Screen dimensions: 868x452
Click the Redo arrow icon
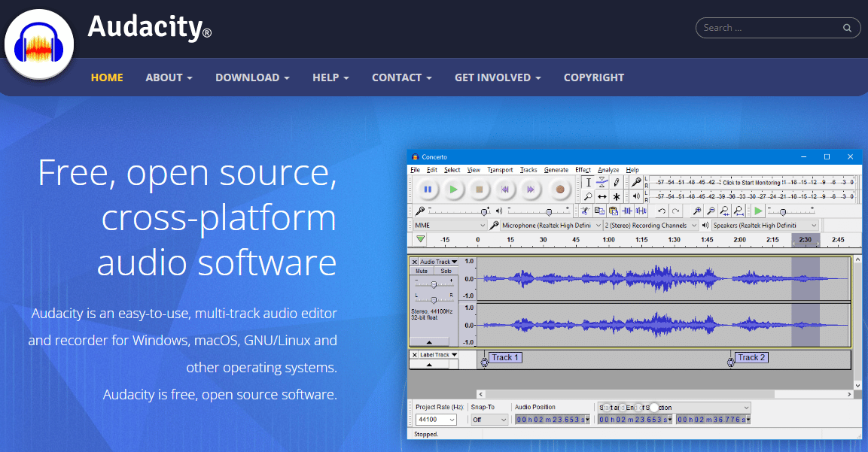point(675,211)
